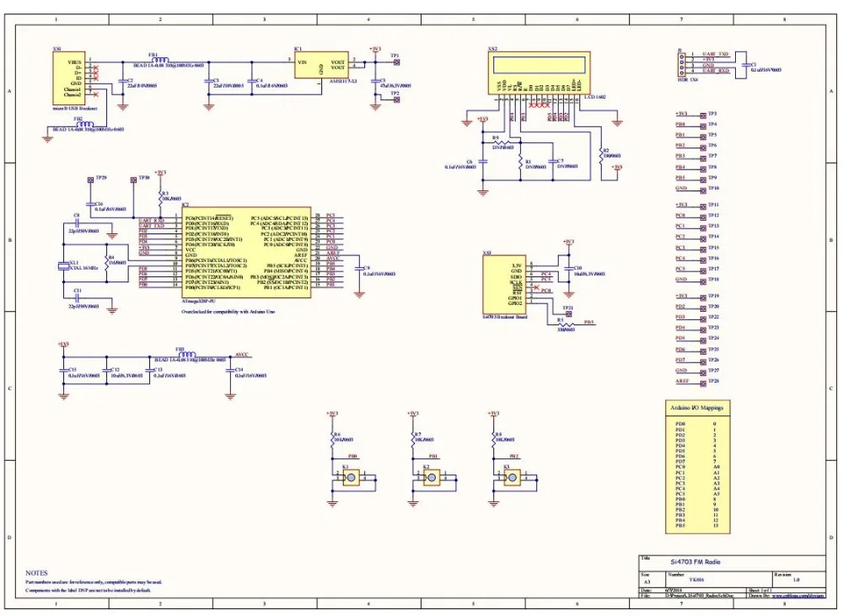This screenshot has width=843, height=616.
Task: Click the A3 sheet size value
Action: point(647,581)
